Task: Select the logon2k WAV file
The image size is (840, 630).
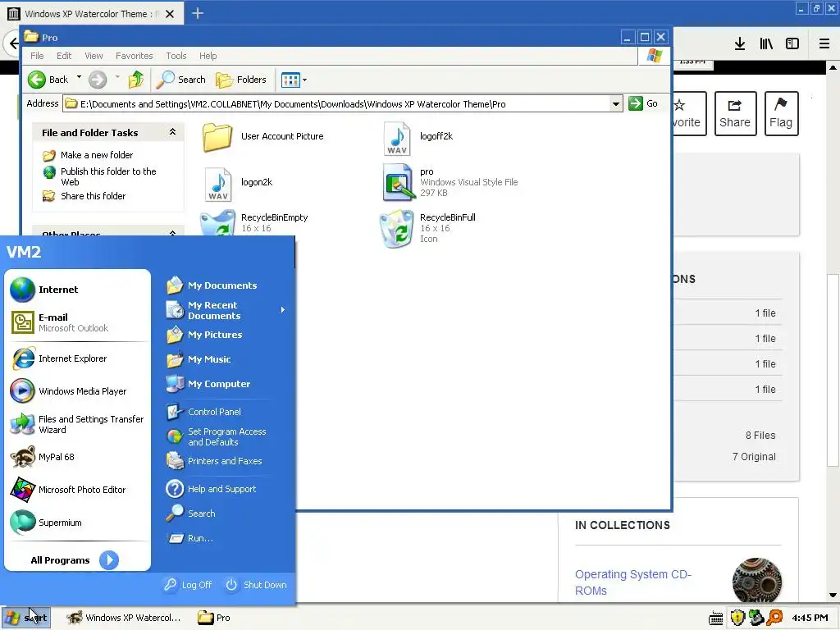Action: click(239, 185)
